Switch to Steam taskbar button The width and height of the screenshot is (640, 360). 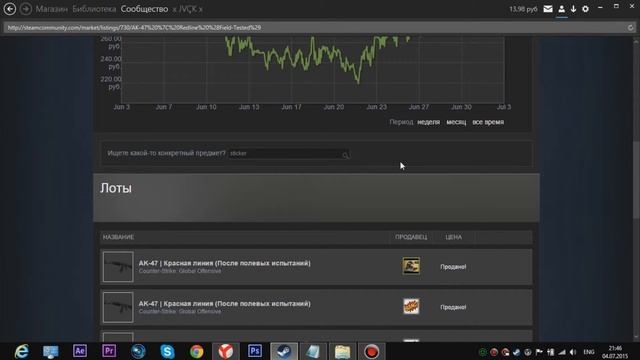pos(284,351)
